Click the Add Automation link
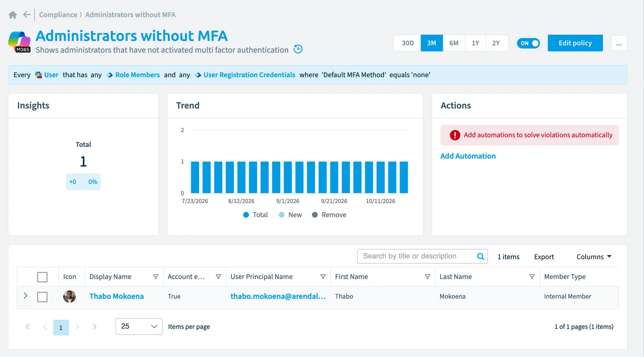644x357 pixels. coord(468,156)
